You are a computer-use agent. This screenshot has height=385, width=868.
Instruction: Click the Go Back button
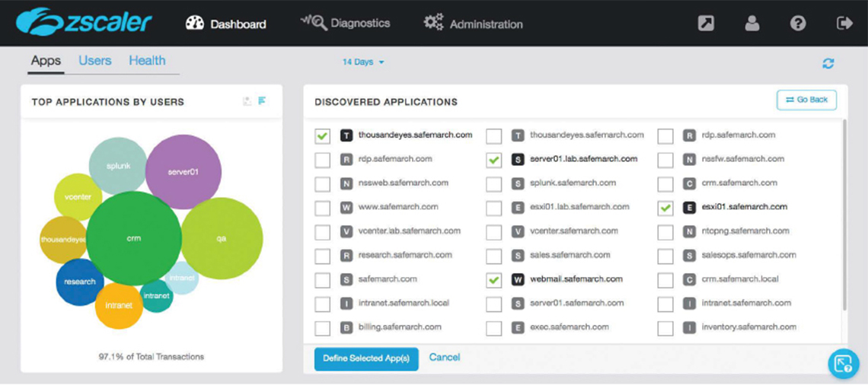[x=806, y=100]
